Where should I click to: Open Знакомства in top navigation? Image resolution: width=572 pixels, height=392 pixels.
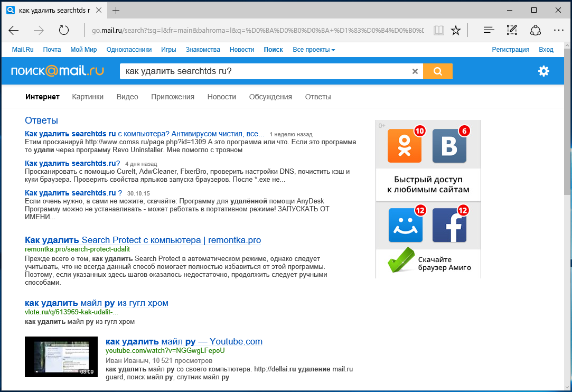click(x=203, y=50)
